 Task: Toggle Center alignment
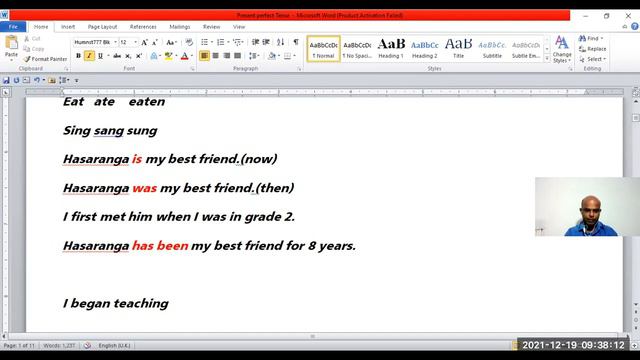(x=216, y=56)
